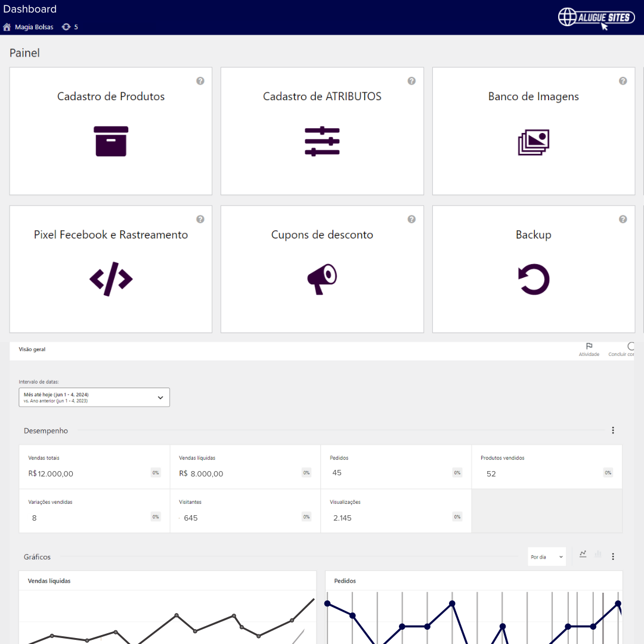
Task: Click the Pixel Facebook code brackets icon
Action: pos(111,279)
